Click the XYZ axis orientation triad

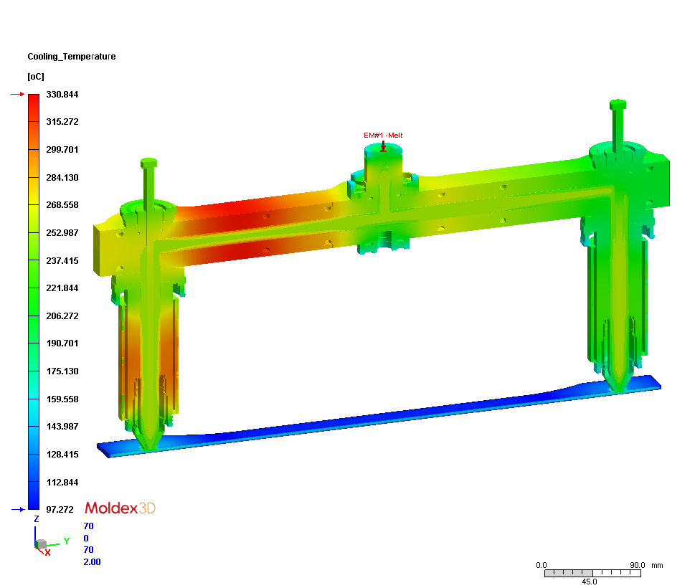[48, 536]
